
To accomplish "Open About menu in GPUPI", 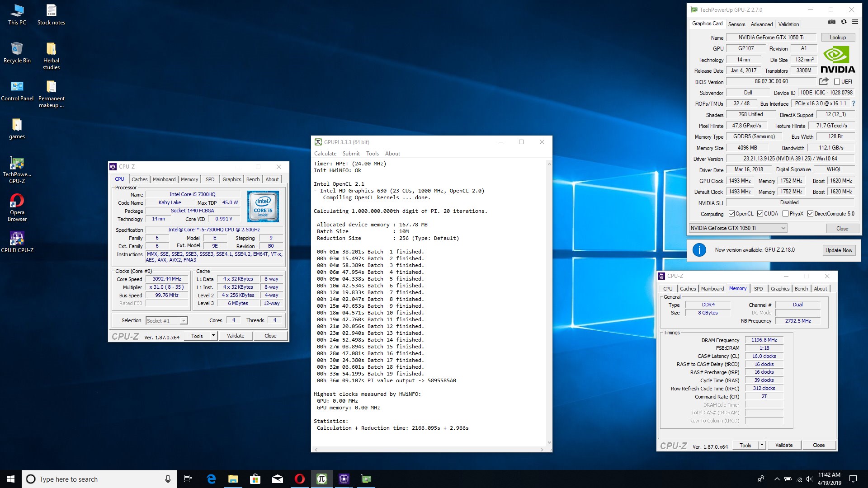I will click(x=392, y=154).
